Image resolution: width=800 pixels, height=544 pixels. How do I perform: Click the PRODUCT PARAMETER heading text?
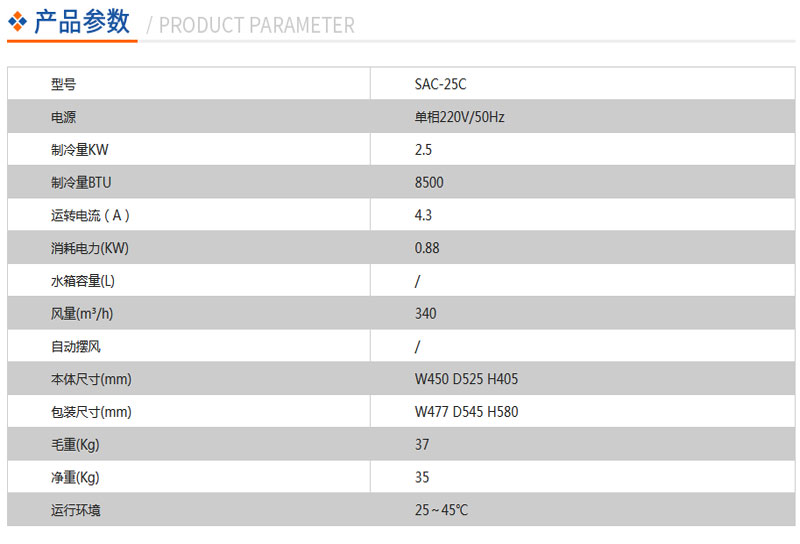[x=257, y=25]
